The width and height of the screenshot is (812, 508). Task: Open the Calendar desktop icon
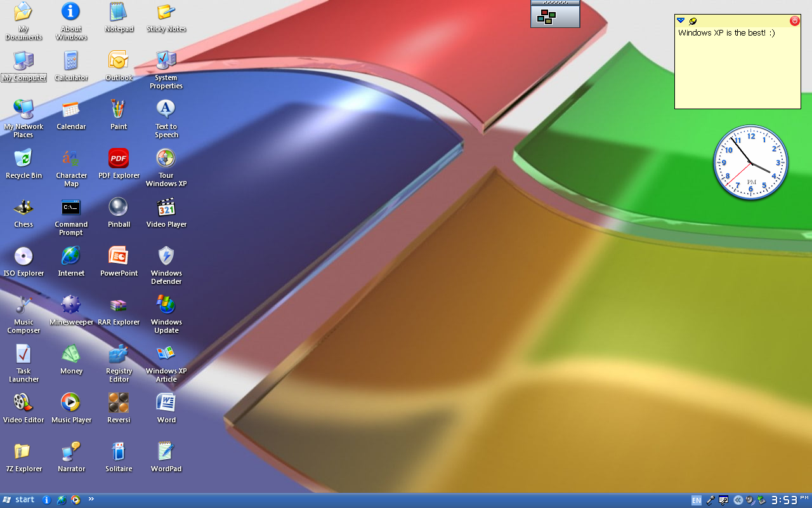tap(71, 114)
